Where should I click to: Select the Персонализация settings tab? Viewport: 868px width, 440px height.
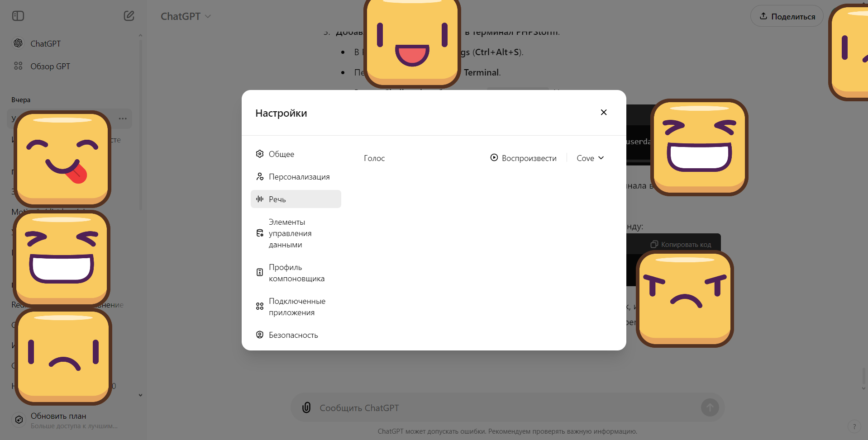(296, 176)
